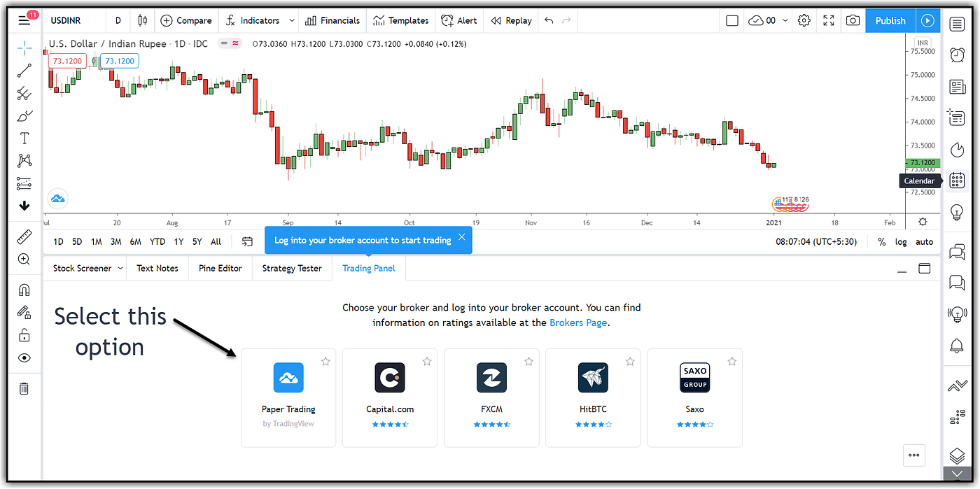This screenshot has height=489, width=980.
Task: Select the crosshair cursor tool
Action: pos(24,48)
